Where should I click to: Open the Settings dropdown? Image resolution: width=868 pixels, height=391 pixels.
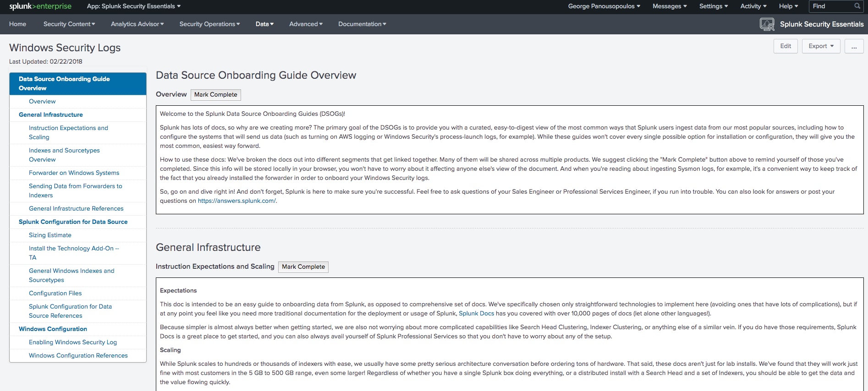714,6
